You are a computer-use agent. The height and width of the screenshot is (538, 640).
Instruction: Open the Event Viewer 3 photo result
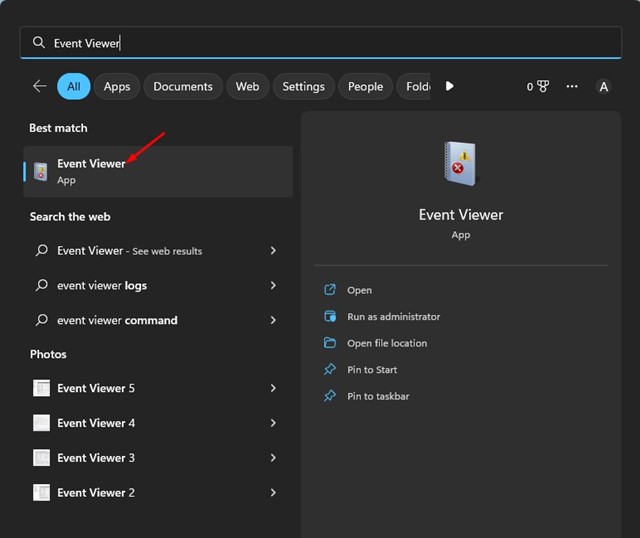(96, 458)
